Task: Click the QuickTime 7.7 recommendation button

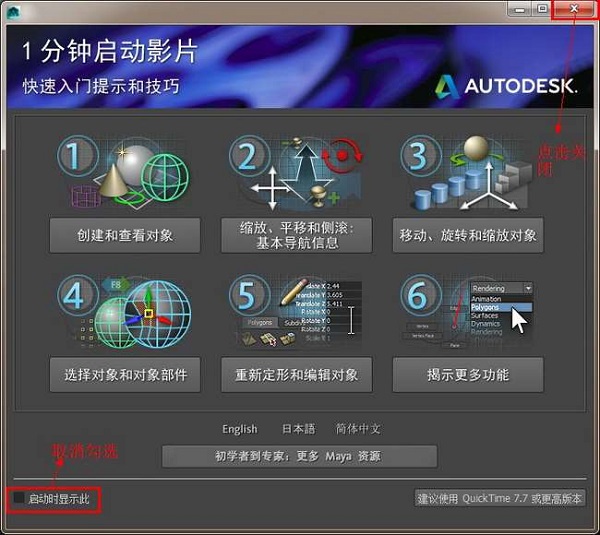Action: 500,498
